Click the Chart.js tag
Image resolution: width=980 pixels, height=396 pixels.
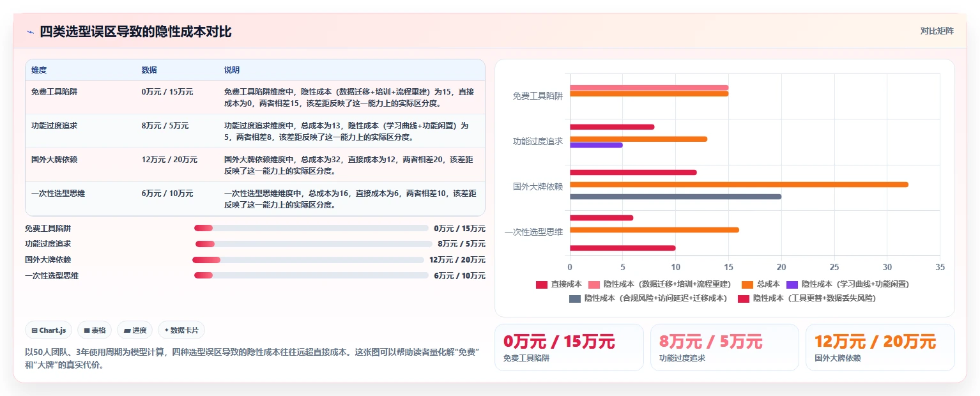49,330
